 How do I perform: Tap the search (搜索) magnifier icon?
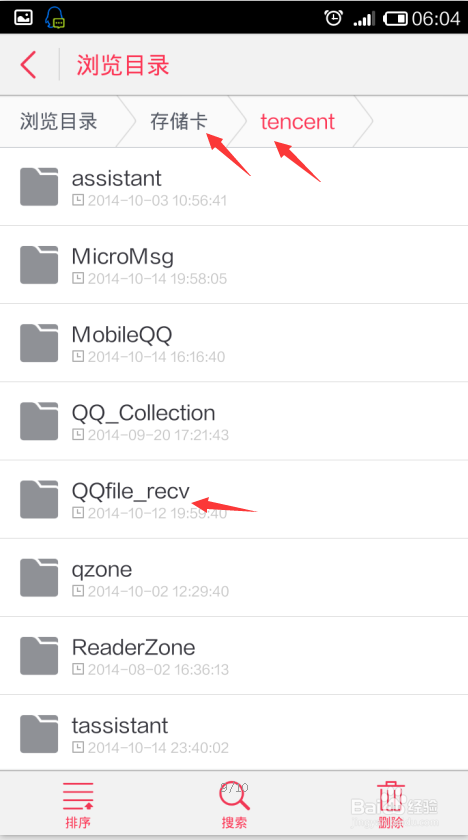(x=234, y=796)
